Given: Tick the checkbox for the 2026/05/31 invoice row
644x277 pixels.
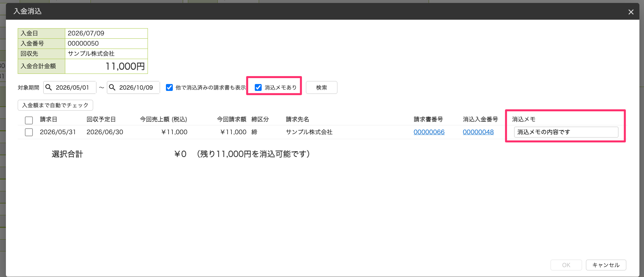Looking at the screenshot, I should click(x=29, y=132).
